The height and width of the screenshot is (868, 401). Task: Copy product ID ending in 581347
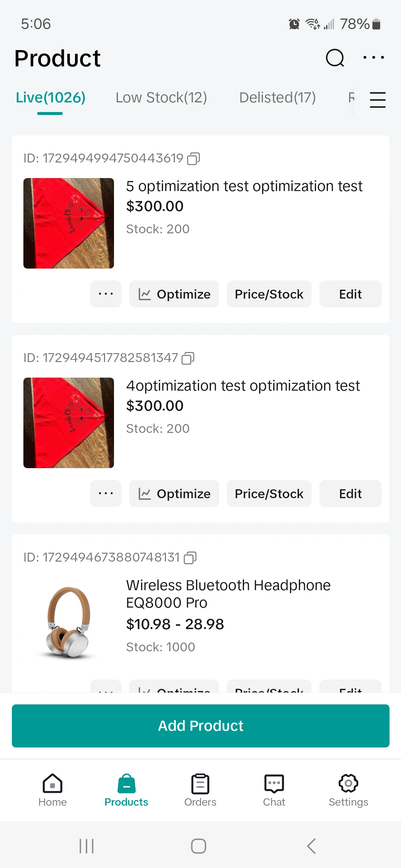click(188, 358)
